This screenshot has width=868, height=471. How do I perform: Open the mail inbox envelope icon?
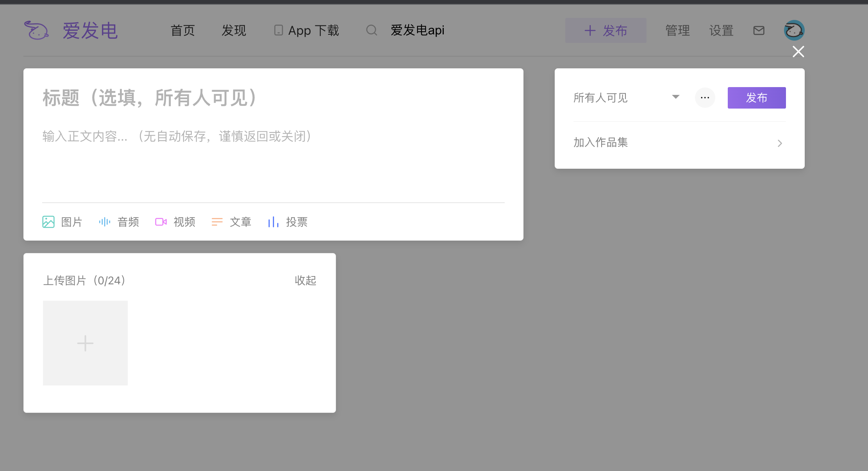click(x=759, y=30)
